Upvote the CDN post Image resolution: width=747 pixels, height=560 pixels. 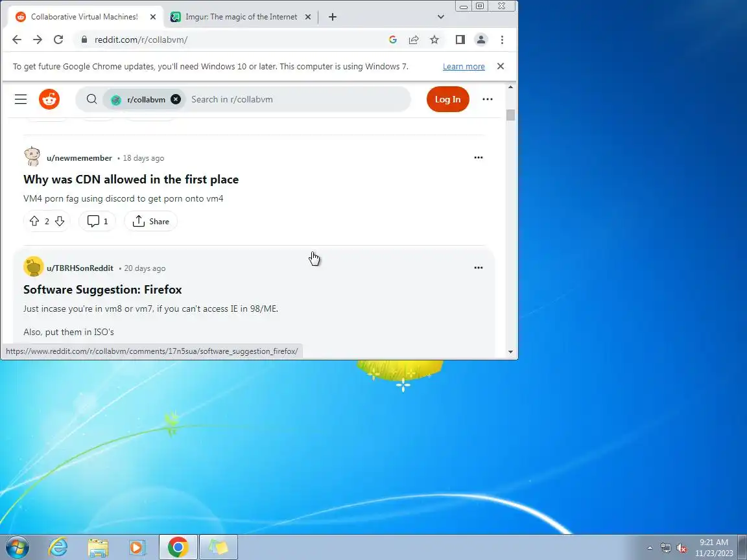click(x=34, y=221)
